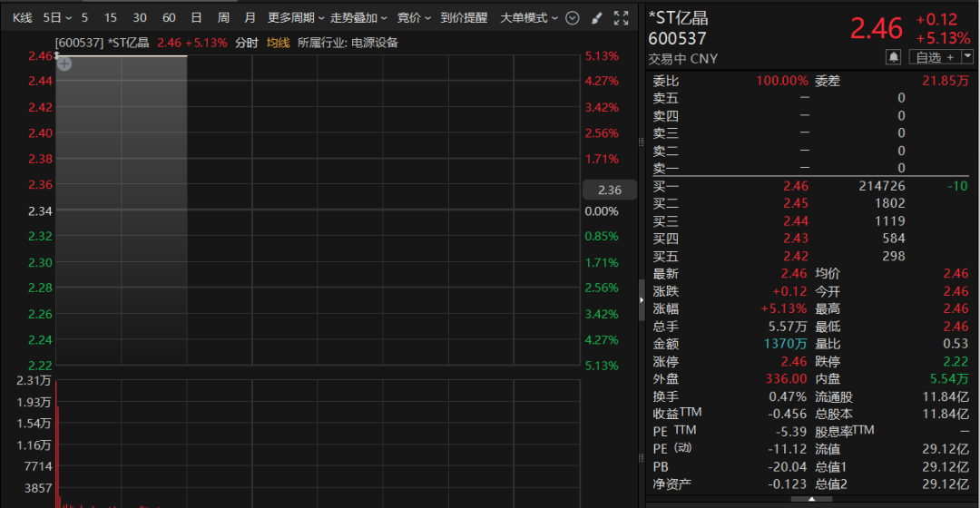This screenshot has height=508, width=980.
Task: Click the 买五 price 2.42
Action: [x=796, y=256]
